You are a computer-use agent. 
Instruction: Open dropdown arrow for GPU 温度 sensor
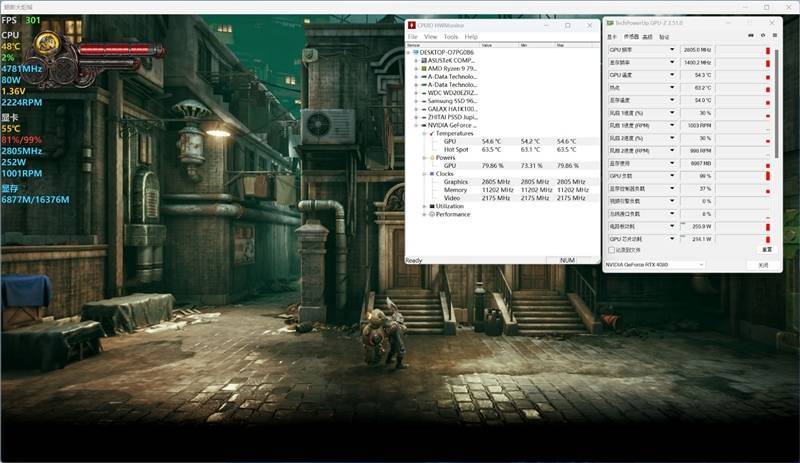672,75
